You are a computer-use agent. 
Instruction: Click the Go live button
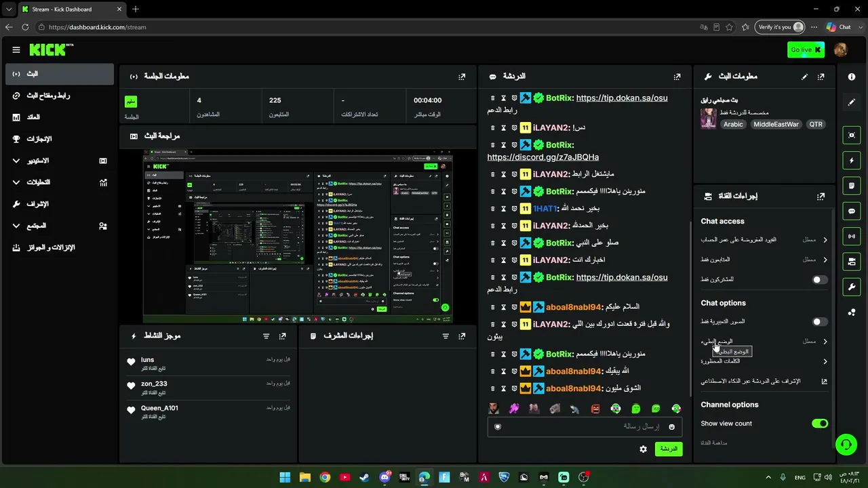click(x=806, y=49)
